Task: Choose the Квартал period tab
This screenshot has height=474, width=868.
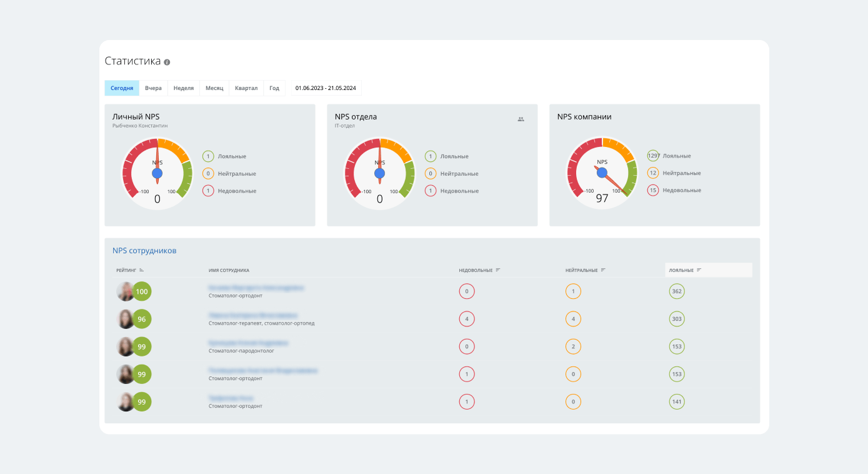Action: 246,88
